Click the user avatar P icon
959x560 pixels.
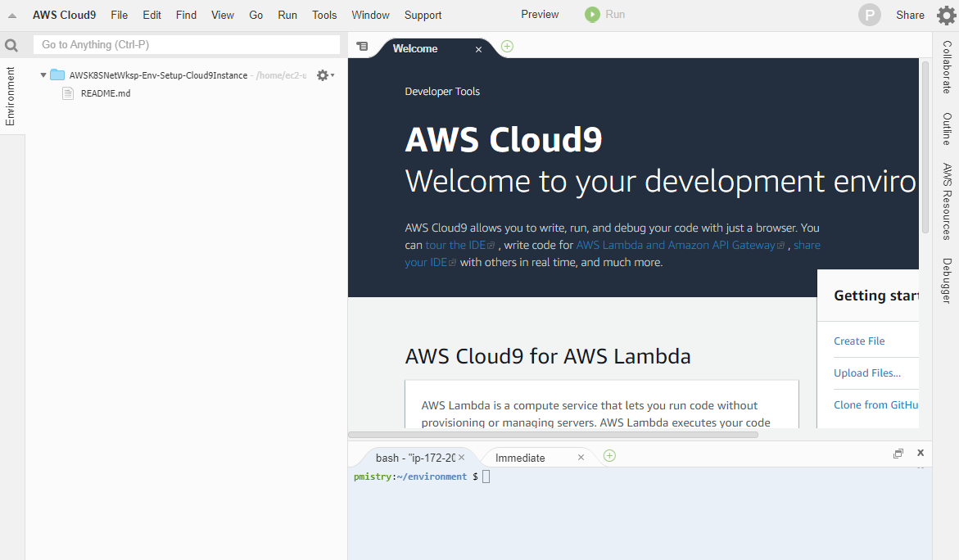click(869, 15)
